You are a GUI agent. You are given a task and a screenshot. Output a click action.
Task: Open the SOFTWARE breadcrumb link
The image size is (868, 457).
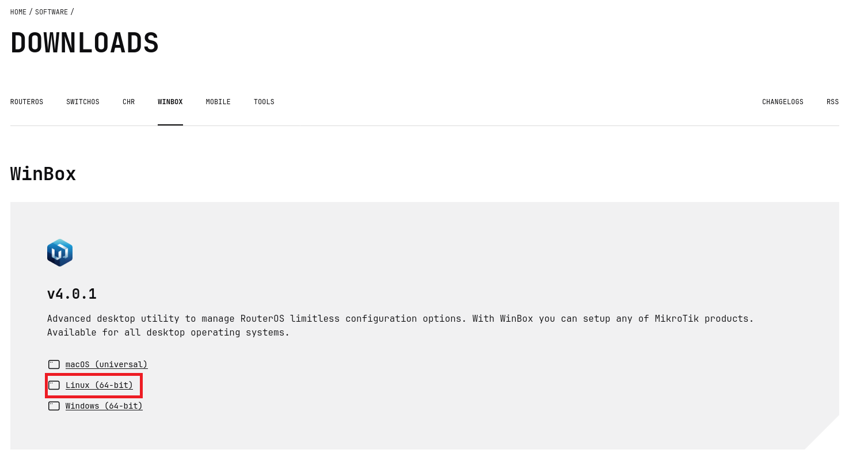tap(51, 12)
